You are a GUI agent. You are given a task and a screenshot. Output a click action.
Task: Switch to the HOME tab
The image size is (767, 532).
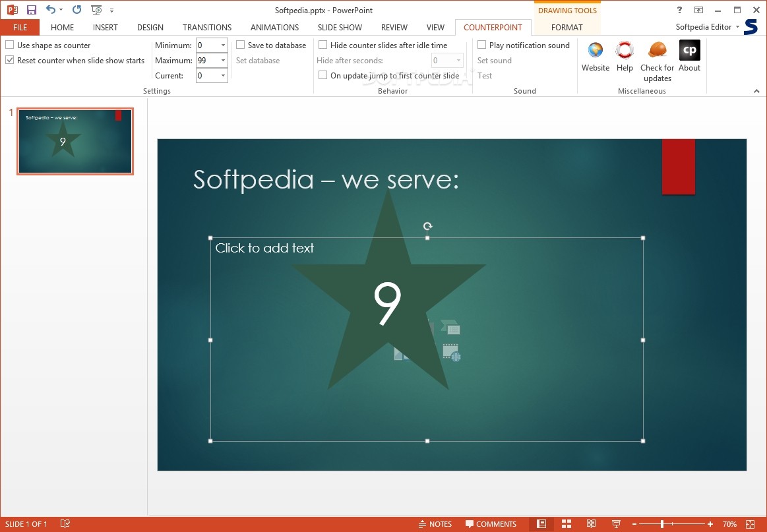(x=62, y=28)
